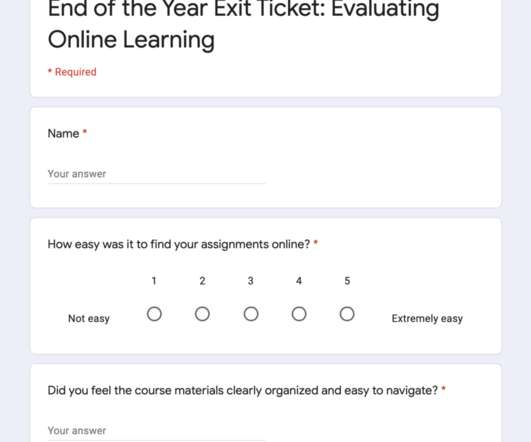The width and height of the screenshot is (531, 442).
Task: Choose rating 3 on ease scale
Action: [251, 314]
